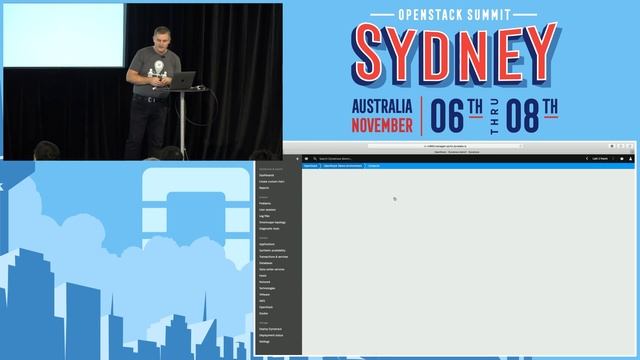Screen dimensions: 640x360
Task: Open Problems in the sidebar
Action: click(265, 203)
